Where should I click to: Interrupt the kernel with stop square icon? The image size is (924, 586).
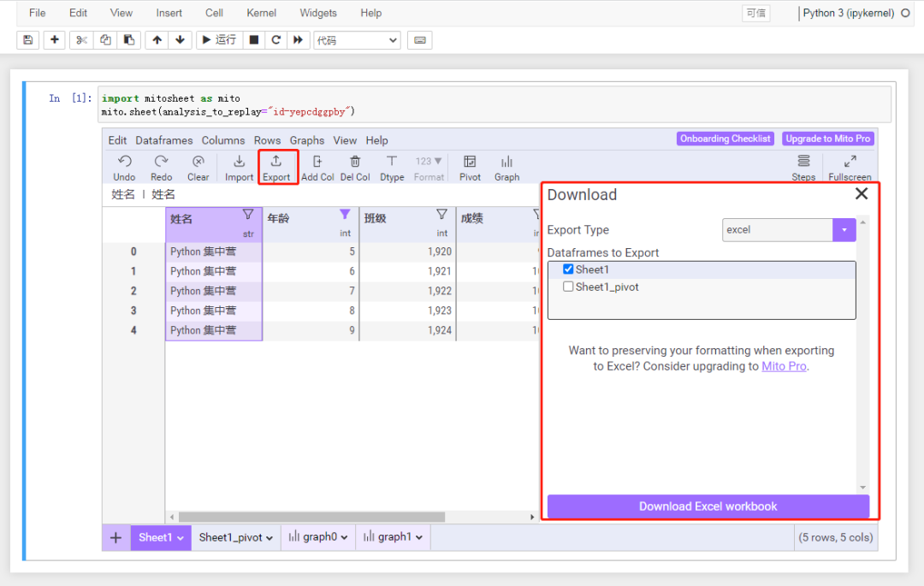click(254, 40)
